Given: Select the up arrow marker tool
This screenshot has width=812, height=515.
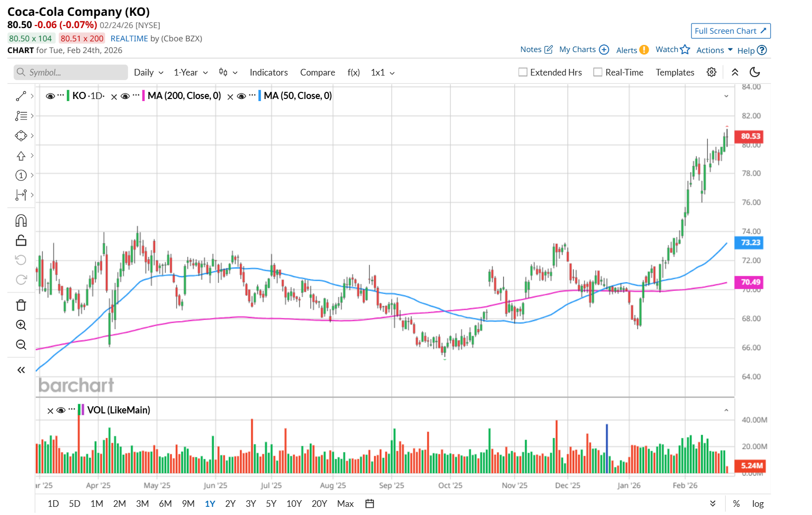Looking at the screenshot, I should coord(21,156).
